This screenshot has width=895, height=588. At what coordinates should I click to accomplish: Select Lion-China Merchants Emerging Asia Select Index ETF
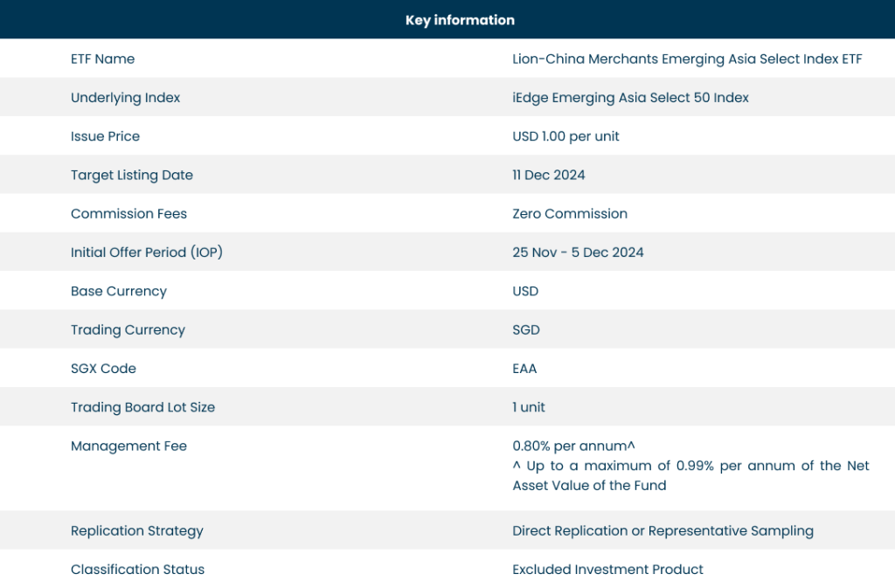click(686, 59)
